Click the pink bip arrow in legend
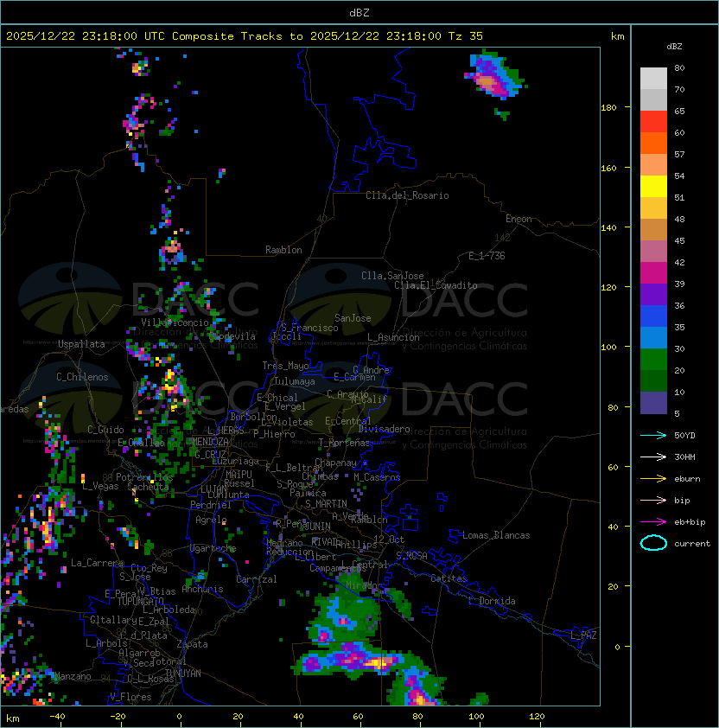The height and width of the screenshot is (728, 719). tap(653, 500)
